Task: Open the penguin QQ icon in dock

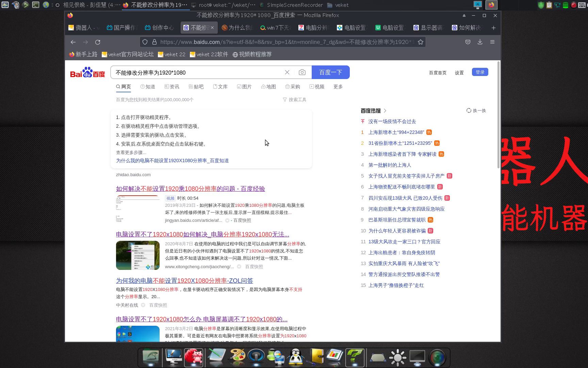Action: tap(295, 357)
